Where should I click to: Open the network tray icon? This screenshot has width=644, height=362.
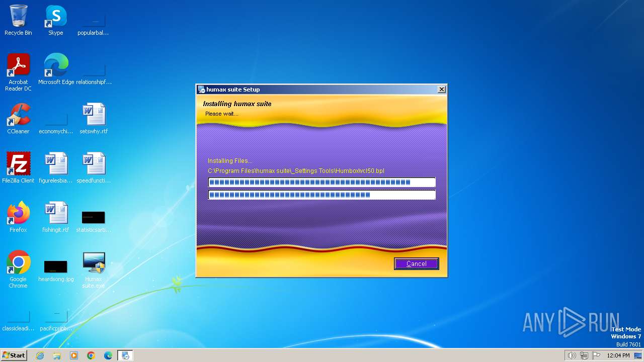[x=584, y=355]
